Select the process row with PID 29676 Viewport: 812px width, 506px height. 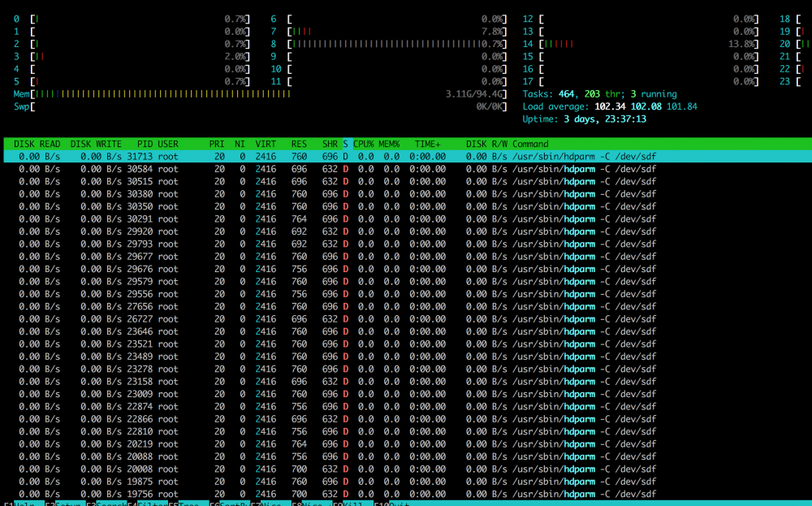pyautogui.click(x=408, y=269)
